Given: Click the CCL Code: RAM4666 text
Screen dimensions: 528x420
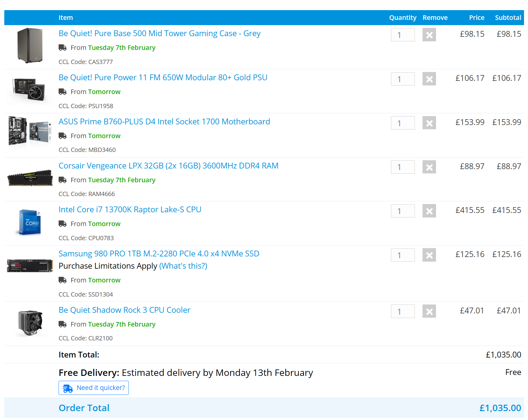Looking at the screenshot, I should (x=87, y=194).
